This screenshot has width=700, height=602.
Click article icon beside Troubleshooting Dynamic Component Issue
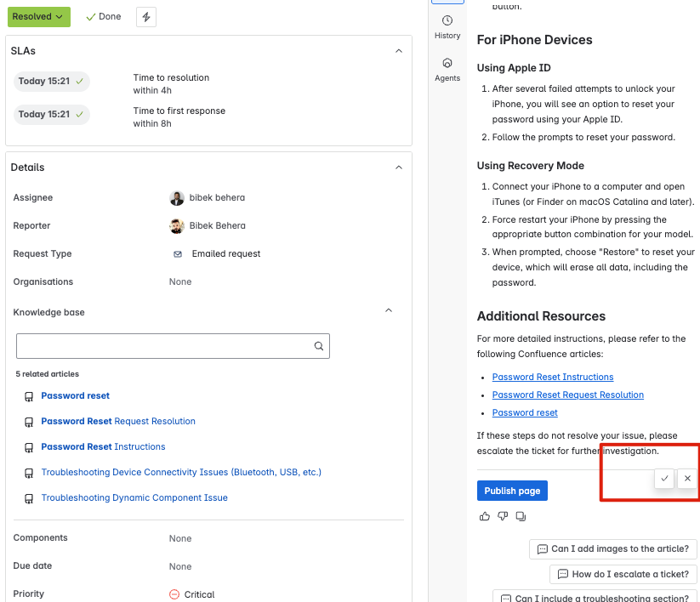click(x=29, y=498)
